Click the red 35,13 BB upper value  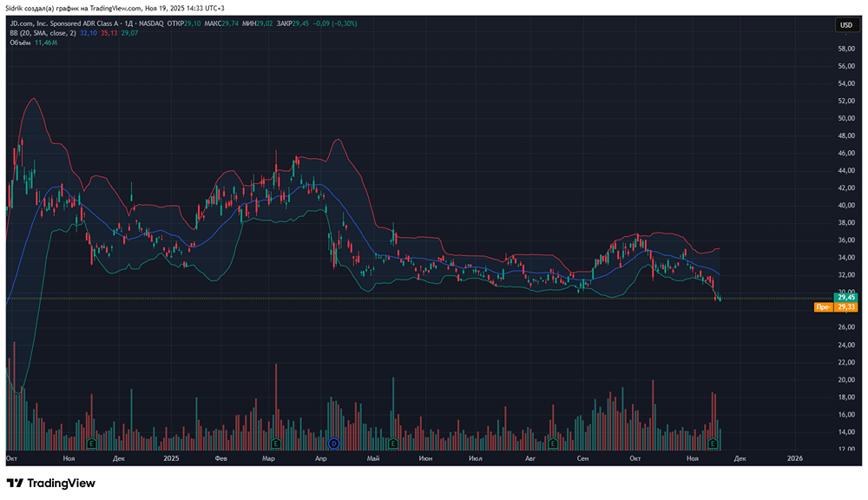pyautogui.click(x=108, y=32)
